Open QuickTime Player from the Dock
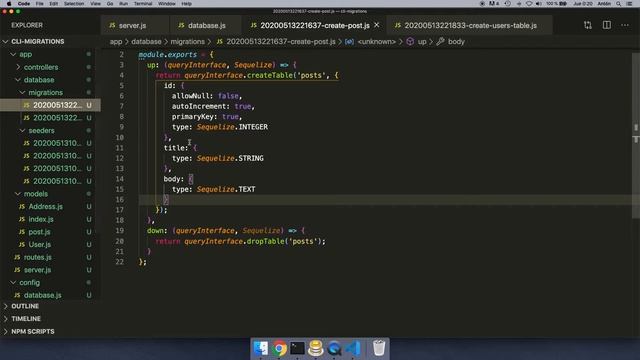This screenshot has width=640, height=360. click(x=334, y=348)
